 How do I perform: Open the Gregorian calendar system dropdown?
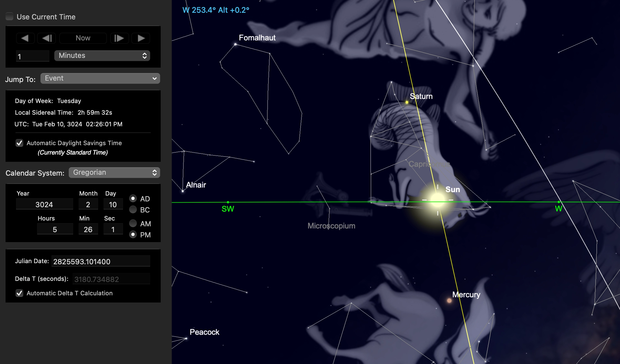(x=114, y=173)
